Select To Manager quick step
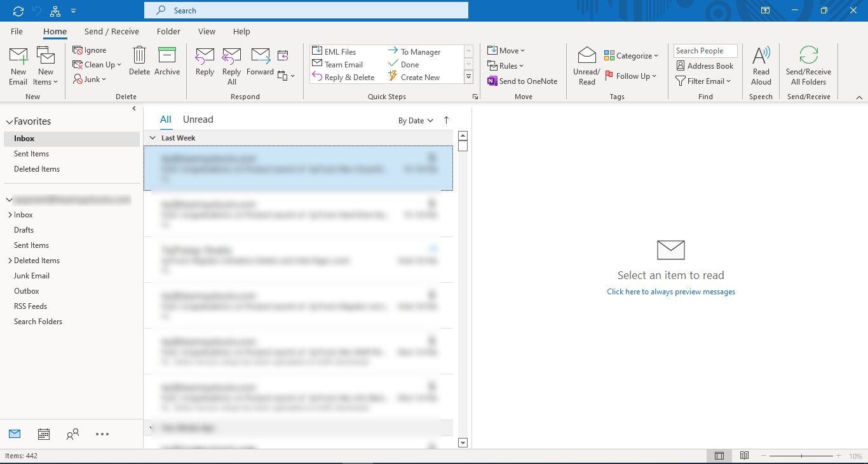Screen dimensions: 868x464 (414, 51)
